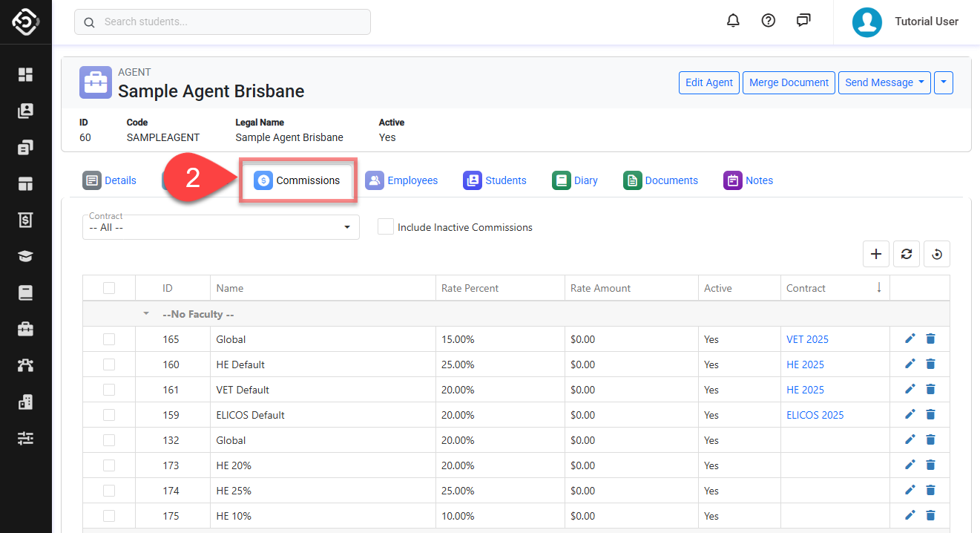Tick the checkbox for commission ID 165
Image resolution: width=980 pixels, height=533 pixels.
(109, 339)
